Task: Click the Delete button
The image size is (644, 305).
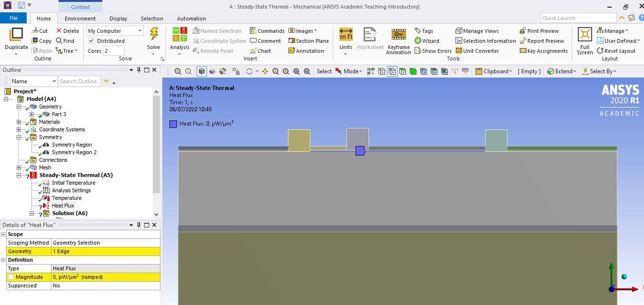Action: (x=67, y=31)
